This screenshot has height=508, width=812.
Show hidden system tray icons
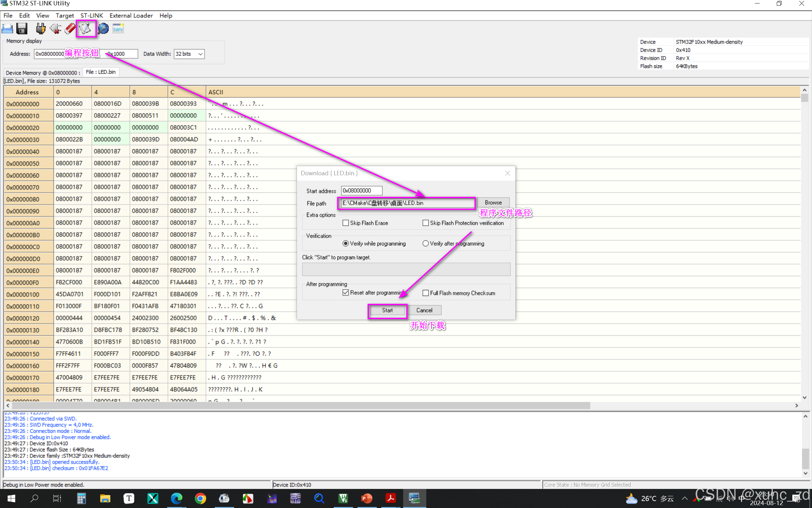pos(684,498)
